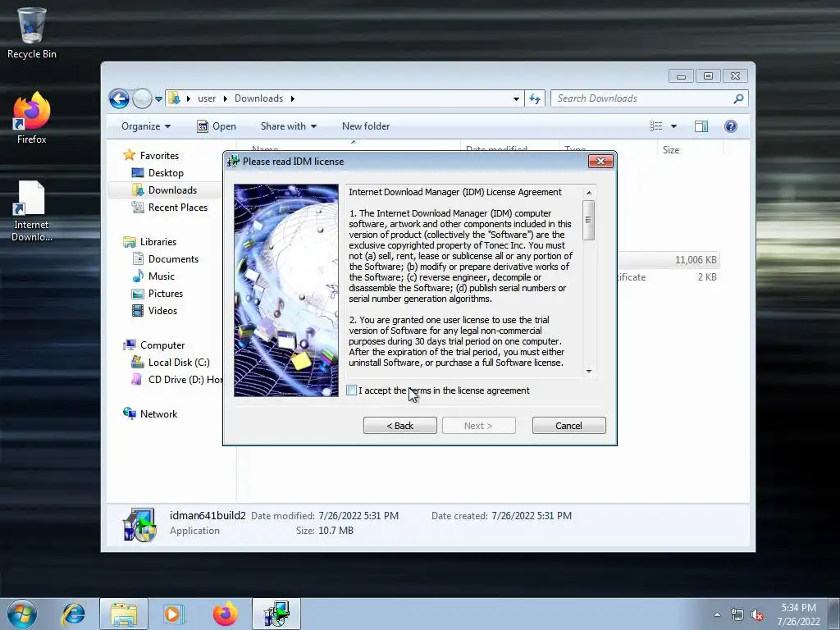Refresh the Downloads folder view

(535, 98)
